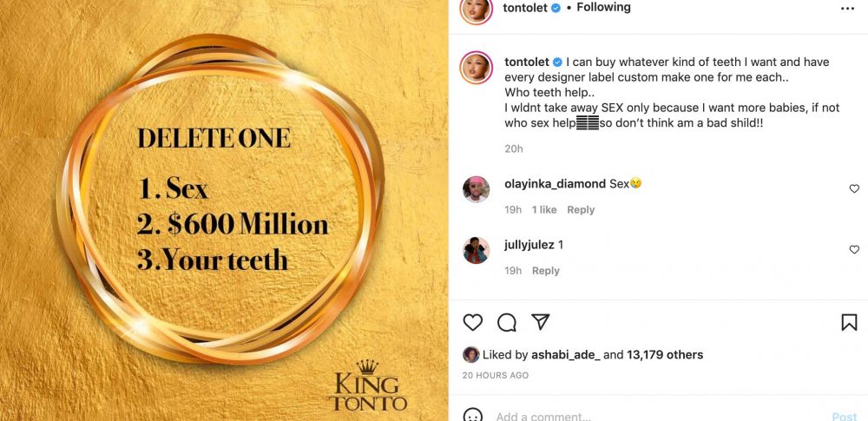This screenshot has height=421, width=868.
Task: Open comments via speech bubble icon
Action: [x=507, y=322]
